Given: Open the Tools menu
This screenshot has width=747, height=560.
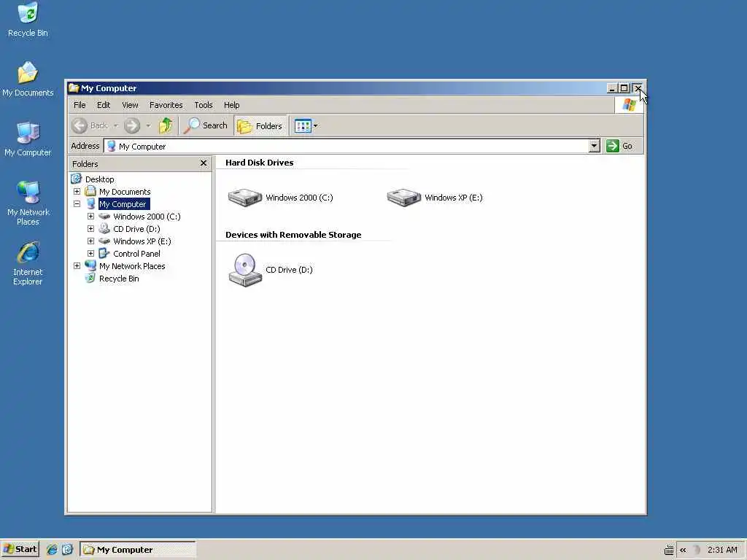Looking at the screenshot, I should coord(204,105).
